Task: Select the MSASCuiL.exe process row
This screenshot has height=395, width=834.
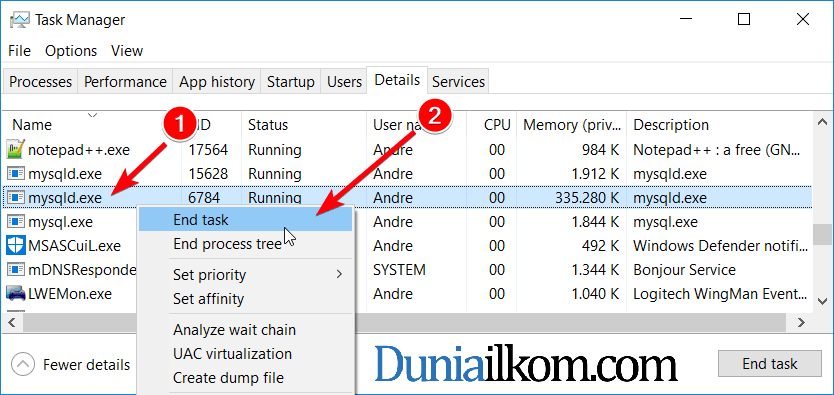Action: 407,246
